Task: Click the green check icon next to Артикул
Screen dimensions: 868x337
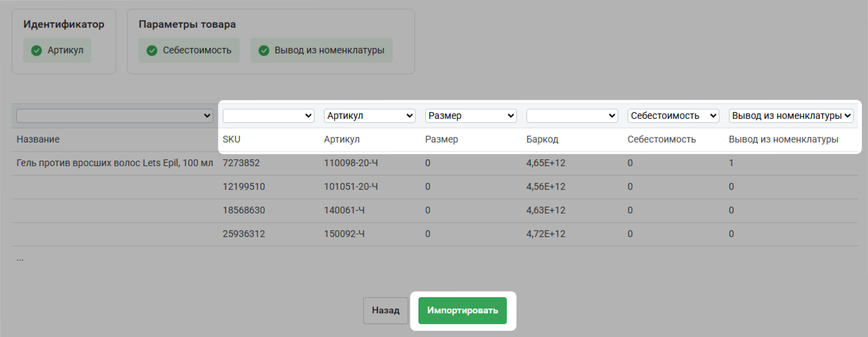Action: (x=36, y=50)
